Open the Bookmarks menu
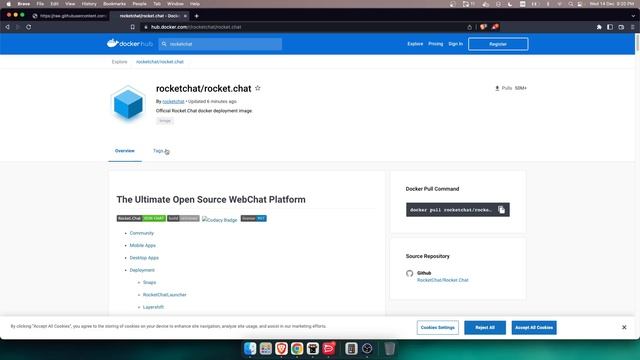Image resolution: width=640 pixels, height=360 pixels. click(x=114, y=4)
